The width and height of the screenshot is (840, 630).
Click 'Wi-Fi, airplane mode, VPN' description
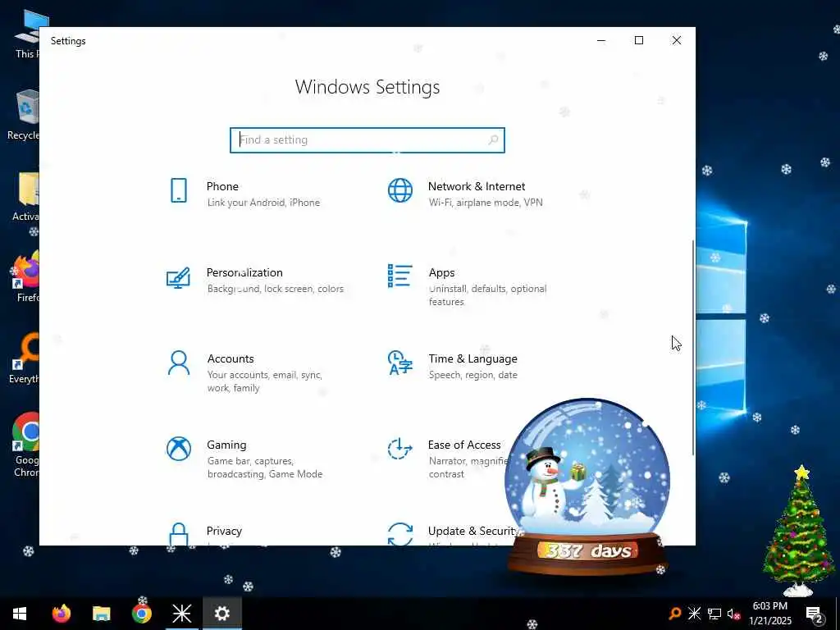coord(486,203)
